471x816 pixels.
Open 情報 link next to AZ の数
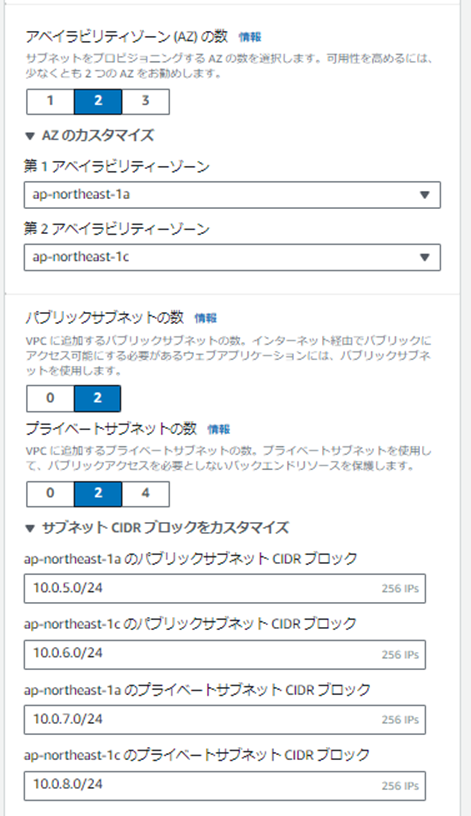pos(250,37)
